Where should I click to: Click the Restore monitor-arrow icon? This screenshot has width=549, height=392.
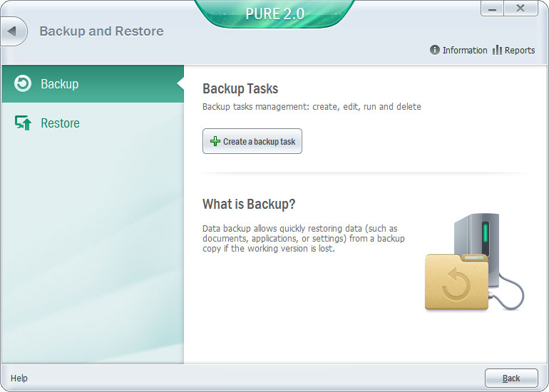(23, 123)
